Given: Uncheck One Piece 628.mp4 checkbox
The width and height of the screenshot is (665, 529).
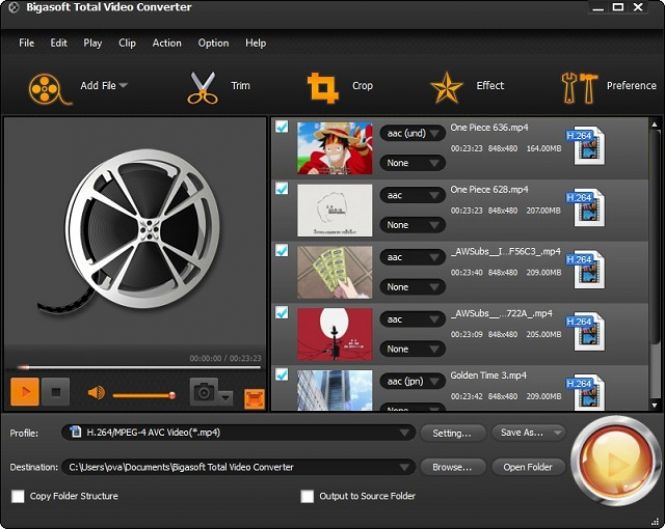Looking at the screenshot, I should pyautogui.click(x=282, y=188).
